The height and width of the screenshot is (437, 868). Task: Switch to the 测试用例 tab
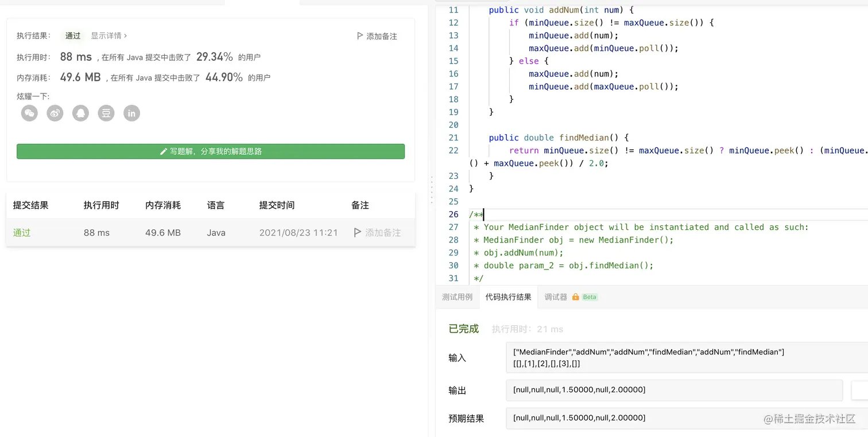(457, 297)
